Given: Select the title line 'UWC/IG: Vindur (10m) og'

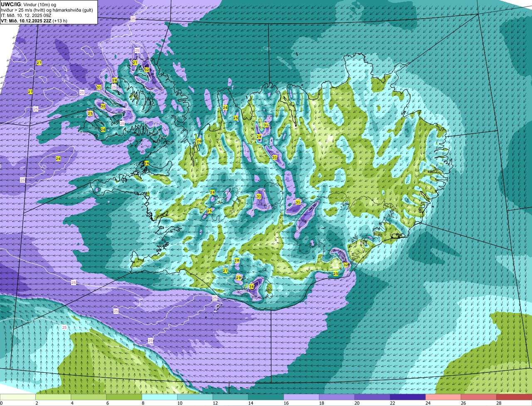Looking at the screenshot, I should point(28,4).
